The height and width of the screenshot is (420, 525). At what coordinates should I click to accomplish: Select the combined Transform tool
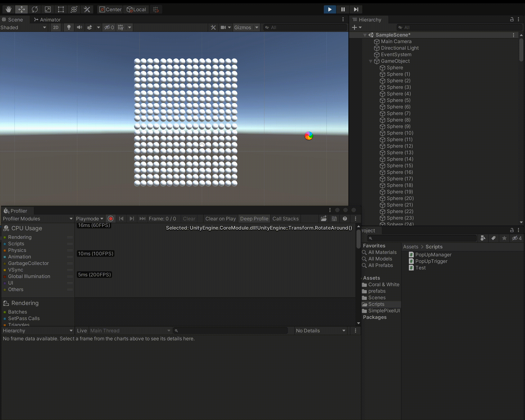(x=74, y=9)
